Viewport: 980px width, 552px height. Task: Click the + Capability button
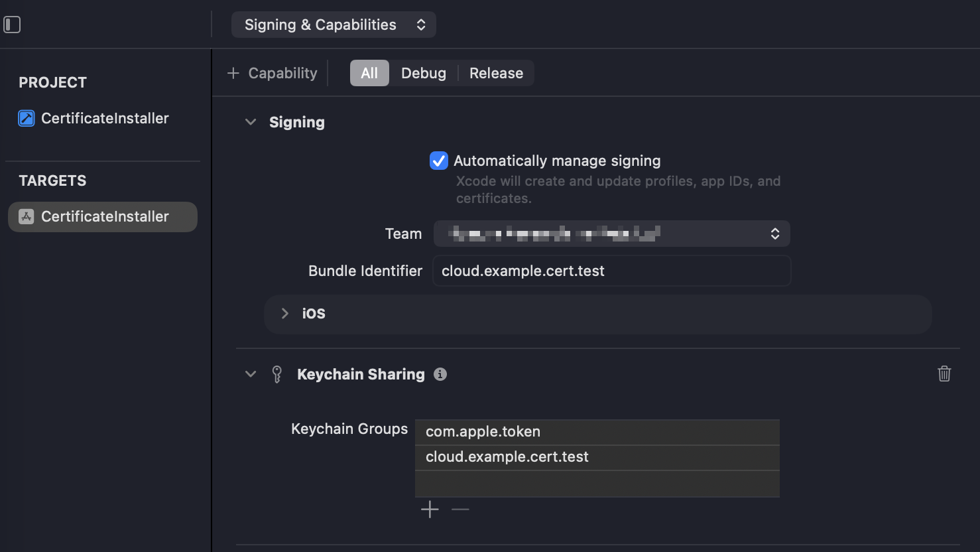[x=273, y=73]
